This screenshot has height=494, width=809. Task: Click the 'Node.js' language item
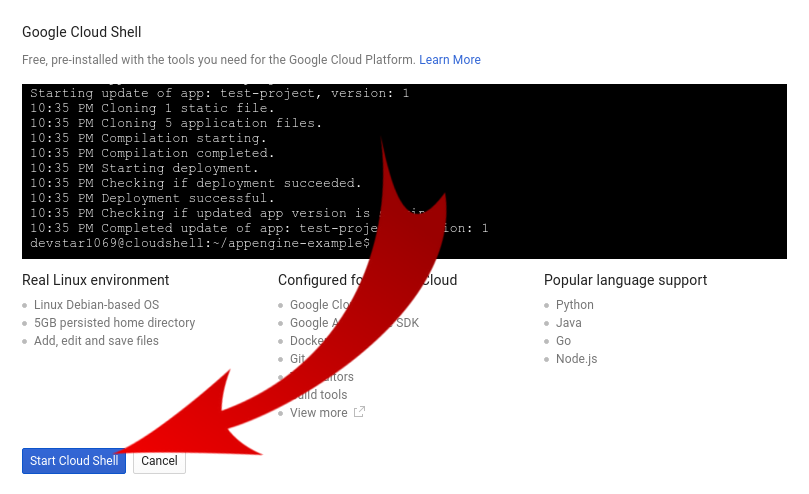pyautogui.click(x=576, y=359)
